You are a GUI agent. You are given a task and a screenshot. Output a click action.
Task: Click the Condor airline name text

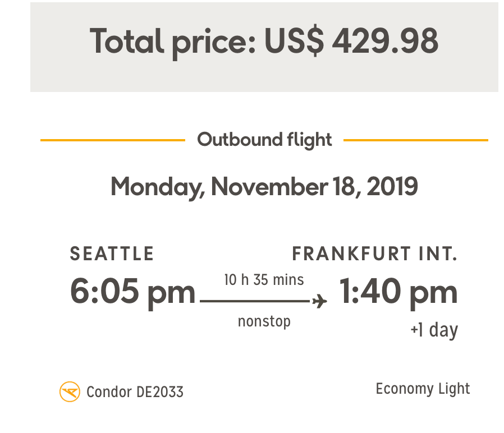click(109, 391)
